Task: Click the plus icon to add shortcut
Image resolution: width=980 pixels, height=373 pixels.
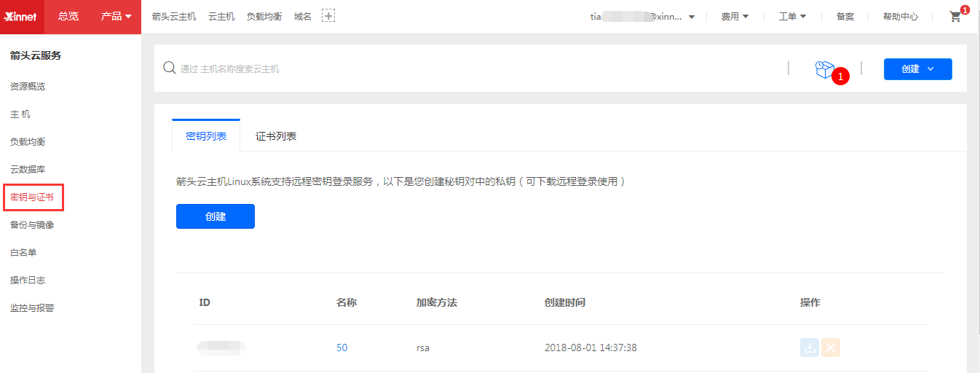Action: point(328,16)
